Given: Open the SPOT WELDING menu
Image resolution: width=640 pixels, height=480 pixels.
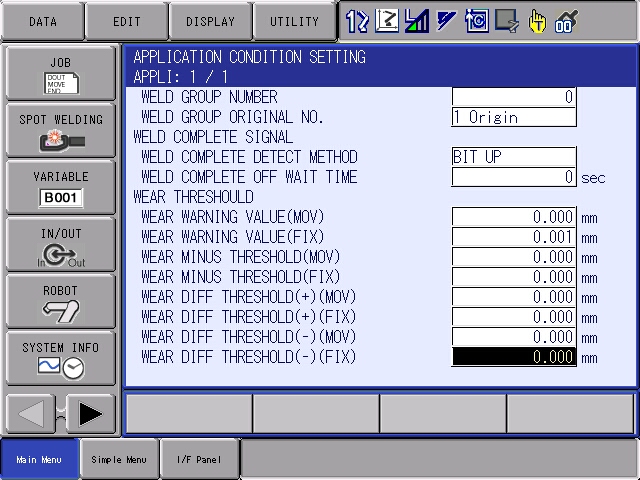Looking at the screenshot, I should [61, 130].
